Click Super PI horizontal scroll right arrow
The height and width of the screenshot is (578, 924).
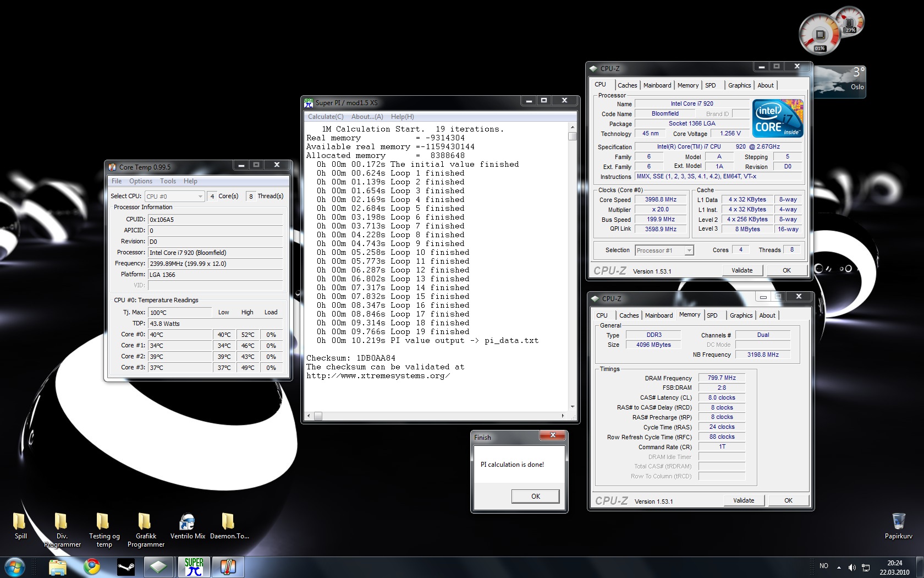pos(563,416)
